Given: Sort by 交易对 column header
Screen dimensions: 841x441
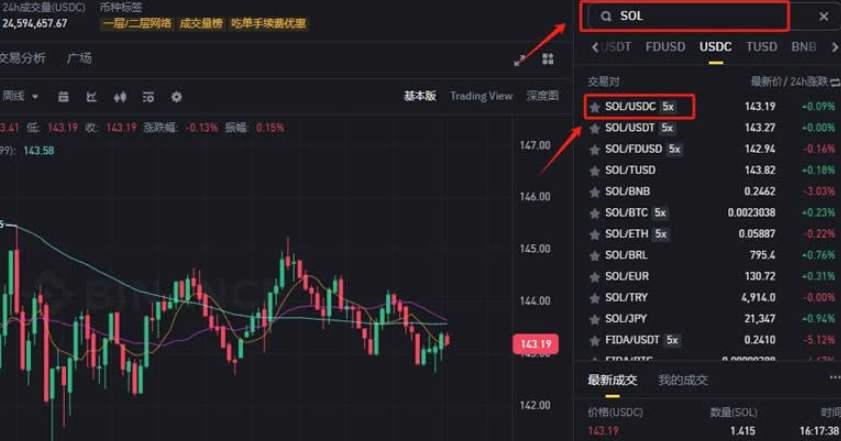Looking at the screenshot, I should tap(603, 82).
